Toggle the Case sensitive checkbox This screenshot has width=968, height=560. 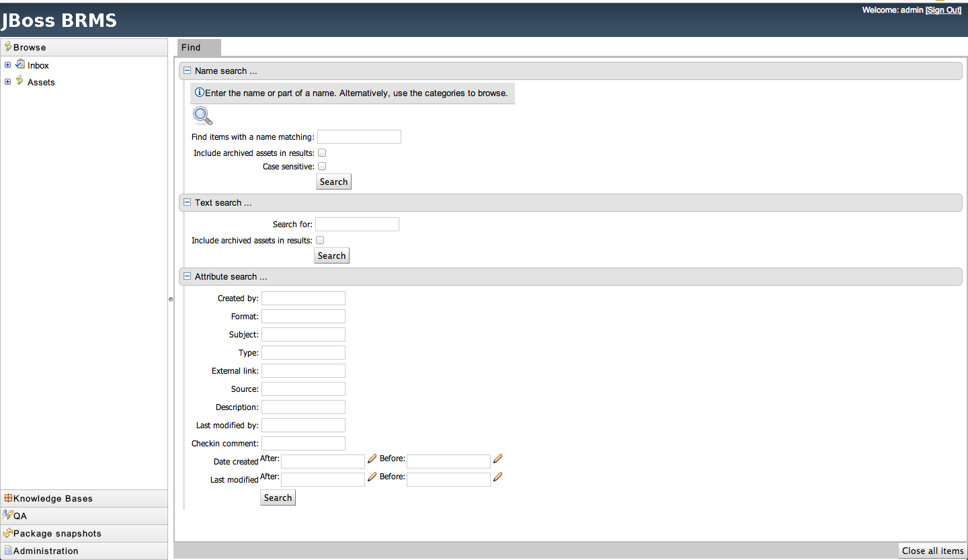tap(322, 166)
